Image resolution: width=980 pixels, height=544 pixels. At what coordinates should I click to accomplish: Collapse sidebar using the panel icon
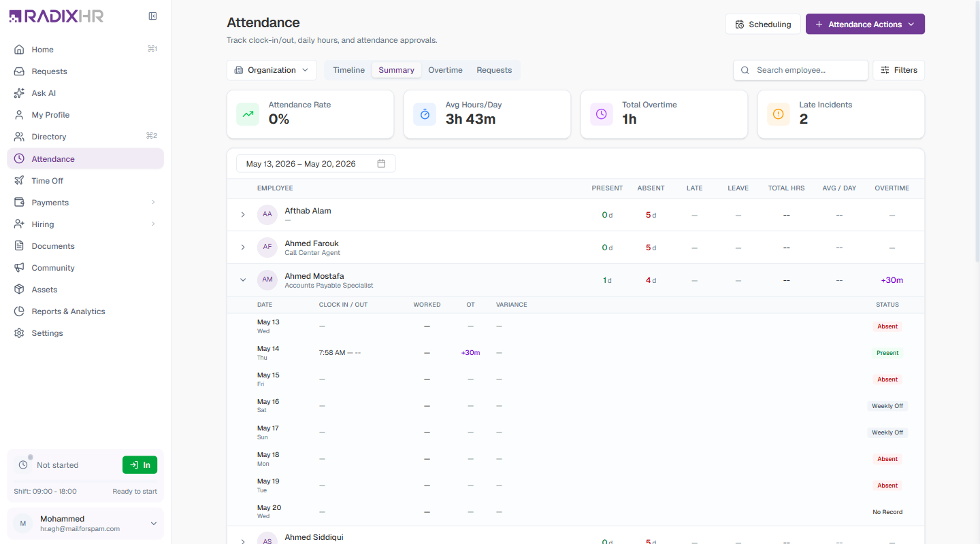(x=152, y=16)
